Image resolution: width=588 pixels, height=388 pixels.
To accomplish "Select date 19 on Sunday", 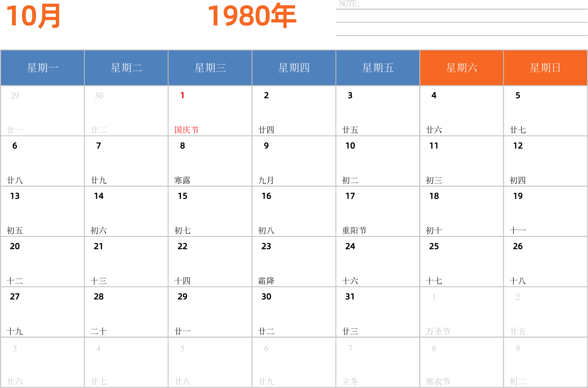I will [x=518, y=196].
